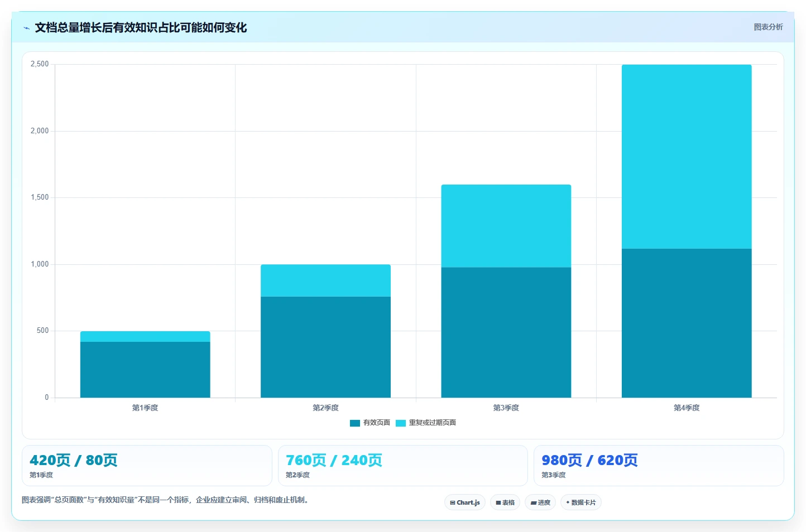Select the 进度 tag
Image resolution: width=806 pixels, height=532 pixels.
point(540,502)
